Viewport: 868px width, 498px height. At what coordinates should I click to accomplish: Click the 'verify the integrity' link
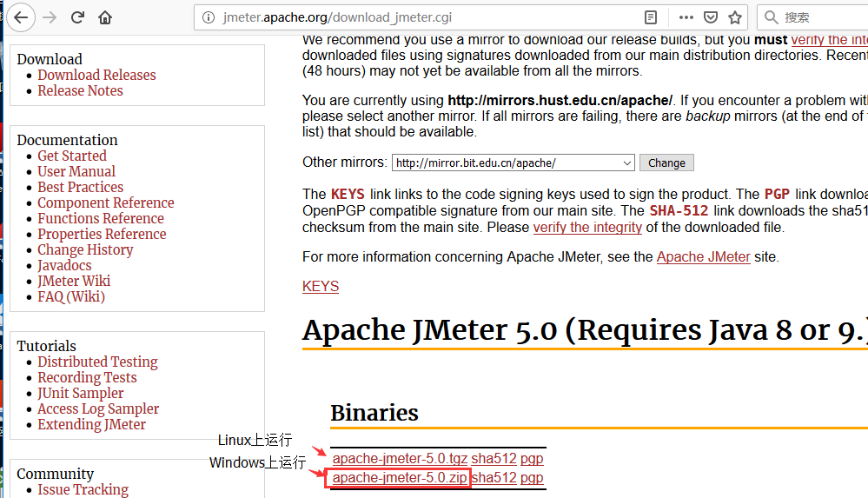coord(587,227)
